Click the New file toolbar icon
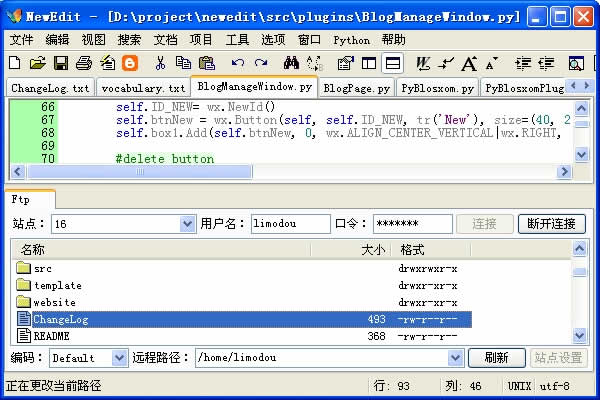 click(16, 63)
